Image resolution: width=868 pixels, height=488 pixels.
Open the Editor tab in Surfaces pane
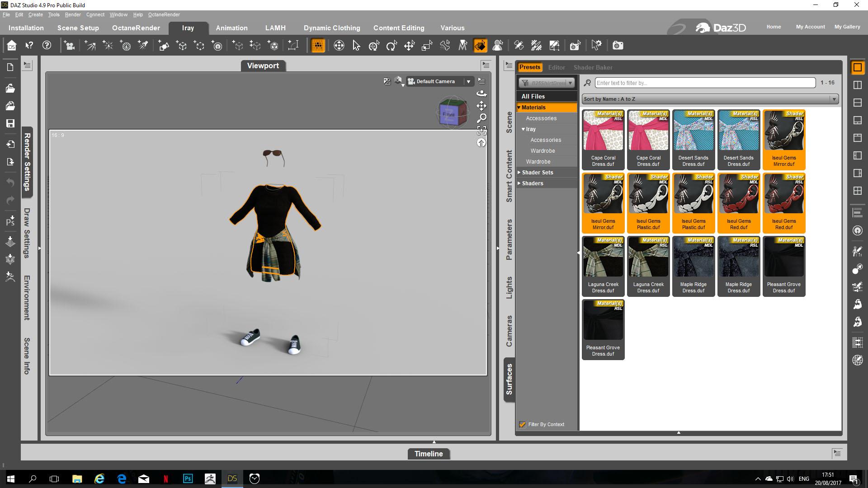pyautogui.click(x=556, y=67)
